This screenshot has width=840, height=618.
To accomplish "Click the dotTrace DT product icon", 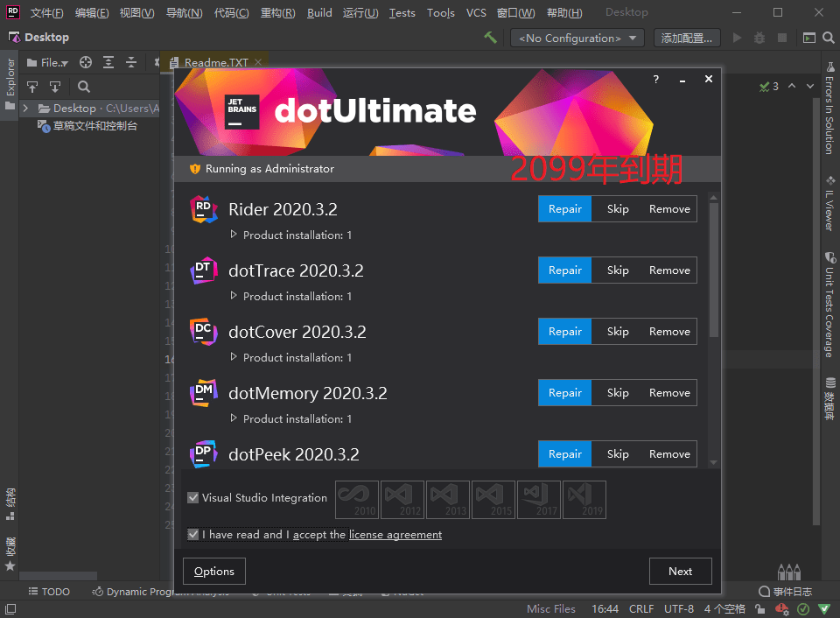I will point(204,270).
